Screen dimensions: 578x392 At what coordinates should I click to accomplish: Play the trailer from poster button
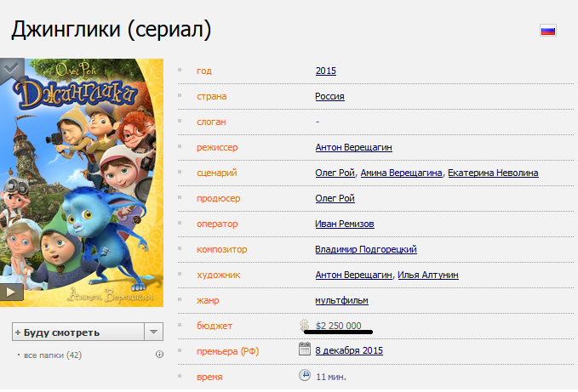11,293
